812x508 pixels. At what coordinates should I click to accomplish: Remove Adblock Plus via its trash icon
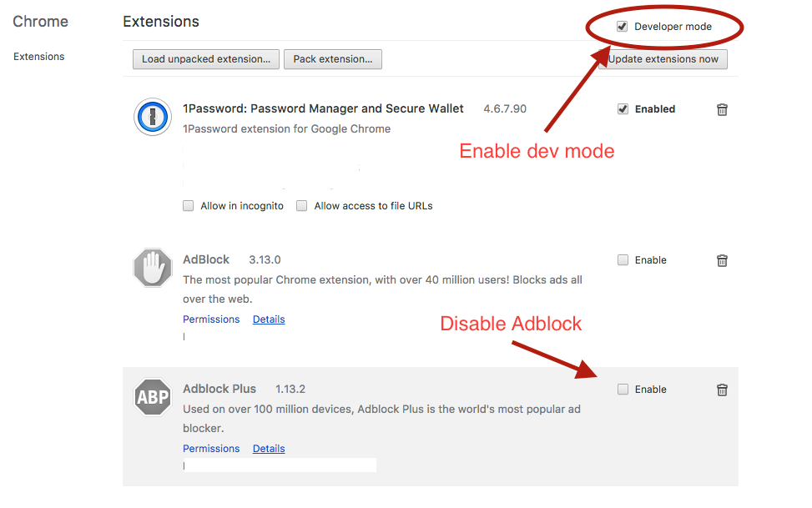[722, 389]
